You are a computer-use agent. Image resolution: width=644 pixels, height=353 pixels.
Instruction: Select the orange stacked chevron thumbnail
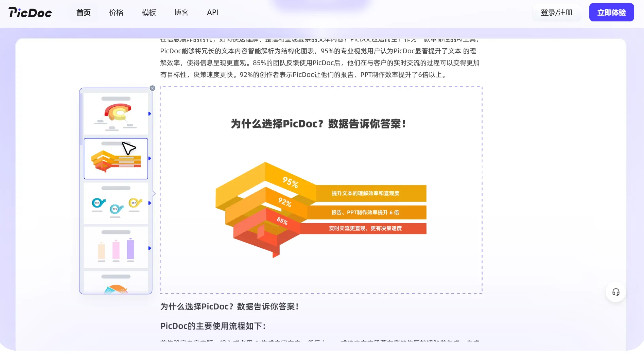click(116, 159)
